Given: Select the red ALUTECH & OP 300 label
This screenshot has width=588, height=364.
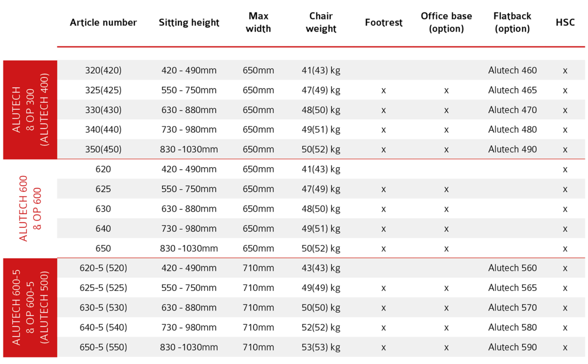Looking at the screenshot, I should tap(30, 110).
